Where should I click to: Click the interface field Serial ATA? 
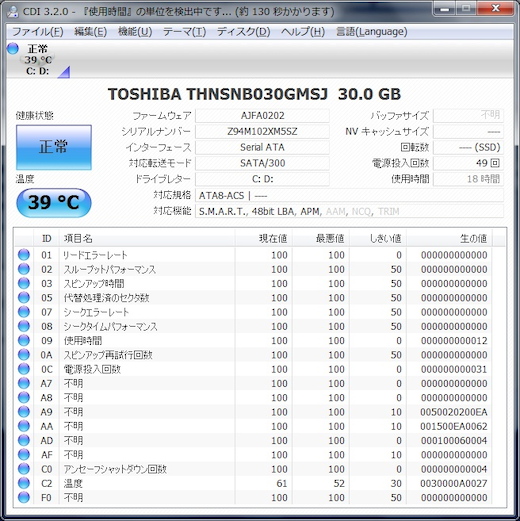(262, 147)
